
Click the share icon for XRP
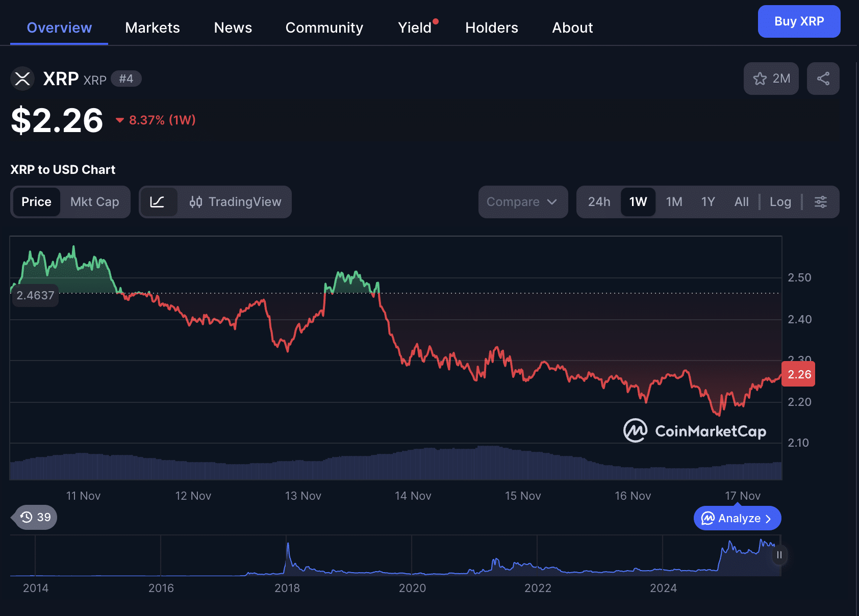click(x=823, y=79)
